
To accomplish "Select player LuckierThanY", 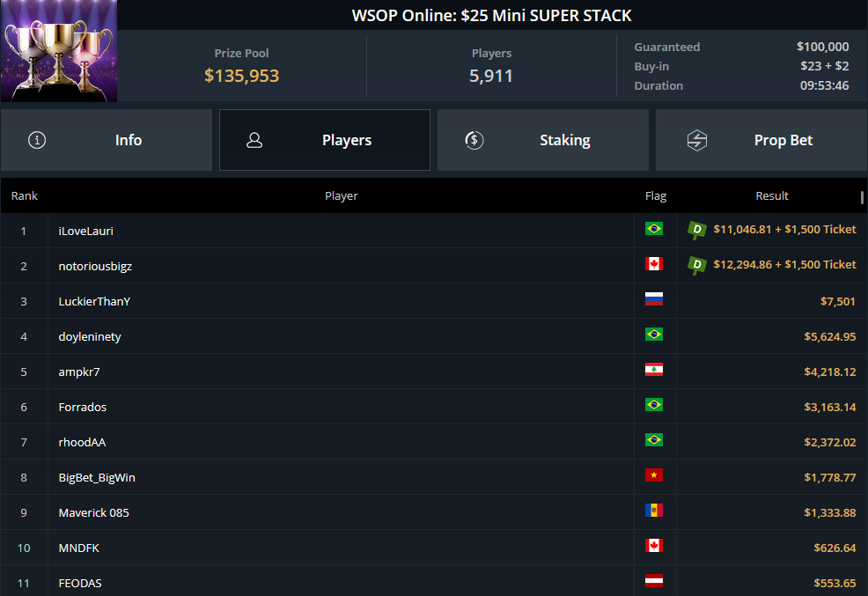I will (95, 302).
